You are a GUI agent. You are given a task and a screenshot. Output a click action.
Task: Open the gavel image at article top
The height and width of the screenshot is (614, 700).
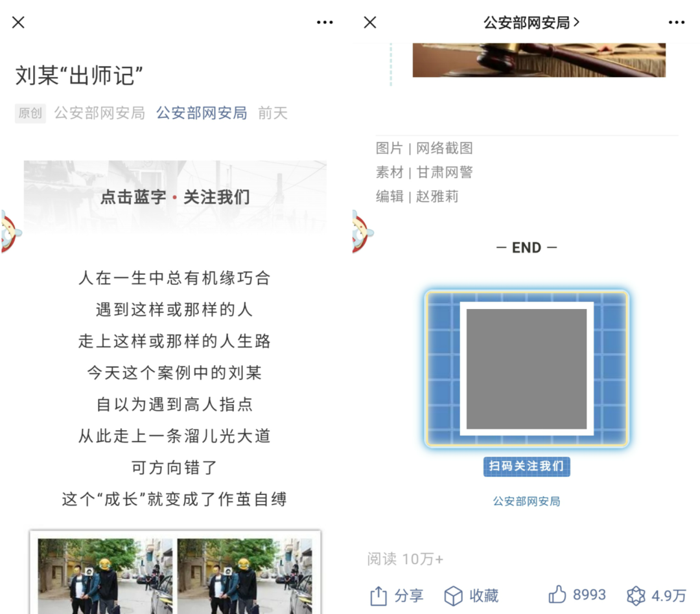539,60
